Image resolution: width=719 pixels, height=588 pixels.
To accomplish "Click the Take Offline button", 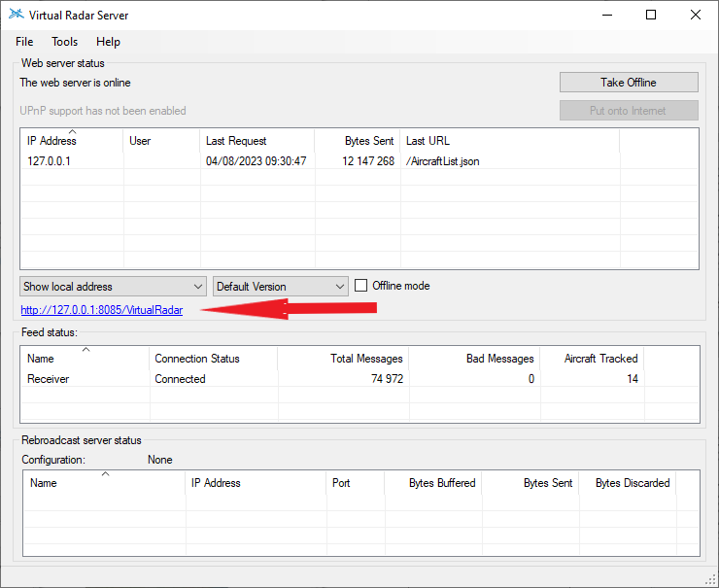I will coord(629,83).
